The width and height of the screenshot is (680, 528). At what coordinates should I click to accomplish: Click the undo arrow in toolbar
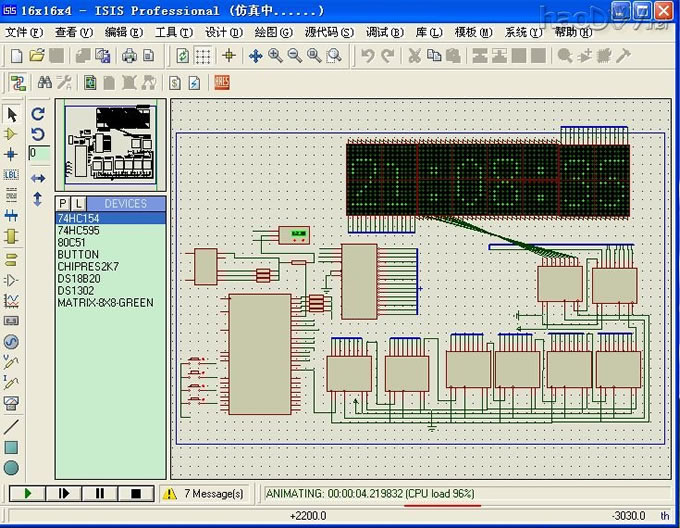[368, 56]
